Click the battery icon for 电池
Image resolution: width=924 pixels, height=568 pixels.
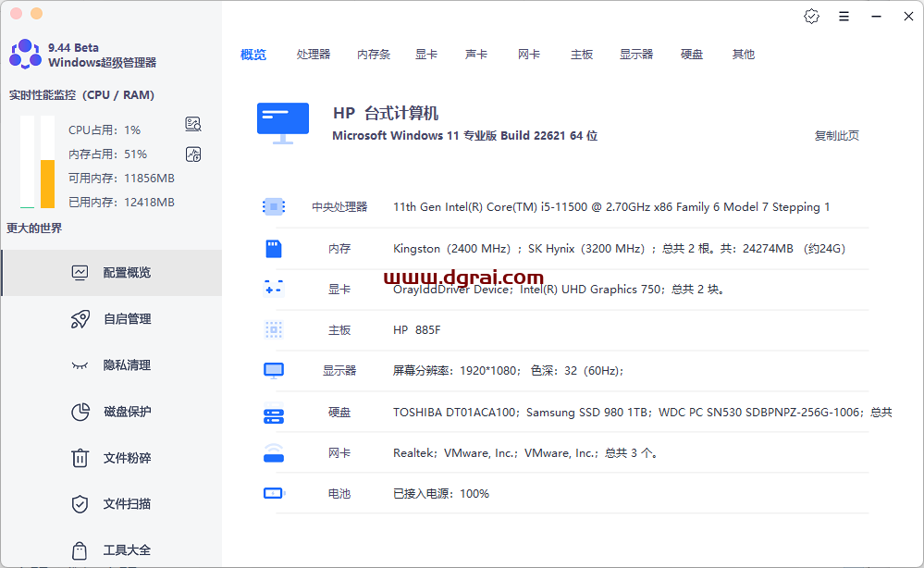click(x=274, y=493)
